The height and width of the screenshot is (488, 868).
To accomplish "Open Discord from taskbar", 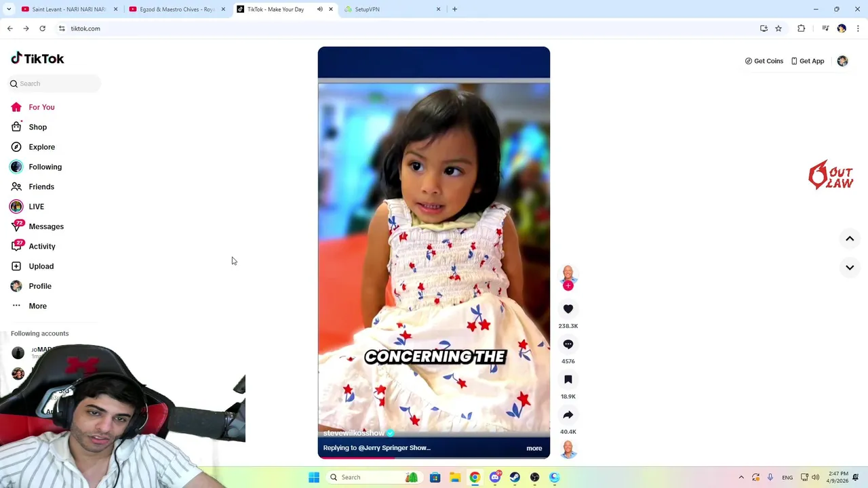I will pos(495,477).
